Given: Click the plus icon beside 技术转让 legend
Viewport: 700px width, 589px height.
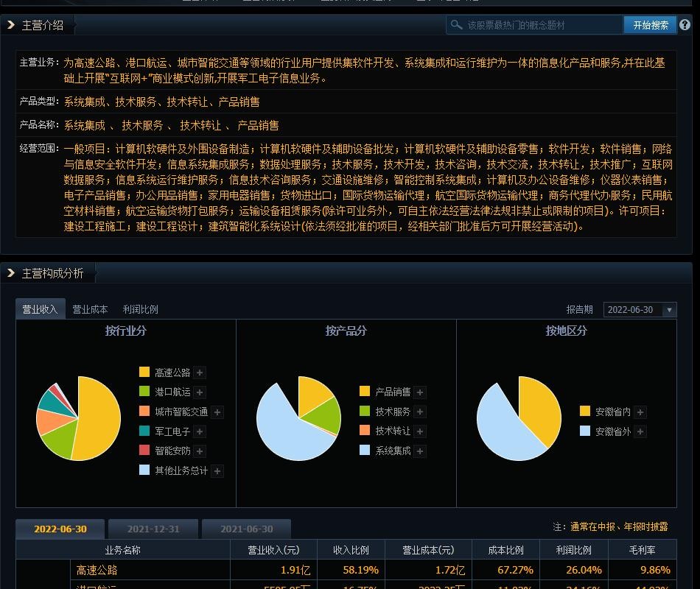Looking at the screenshot, I should (420, 432).
